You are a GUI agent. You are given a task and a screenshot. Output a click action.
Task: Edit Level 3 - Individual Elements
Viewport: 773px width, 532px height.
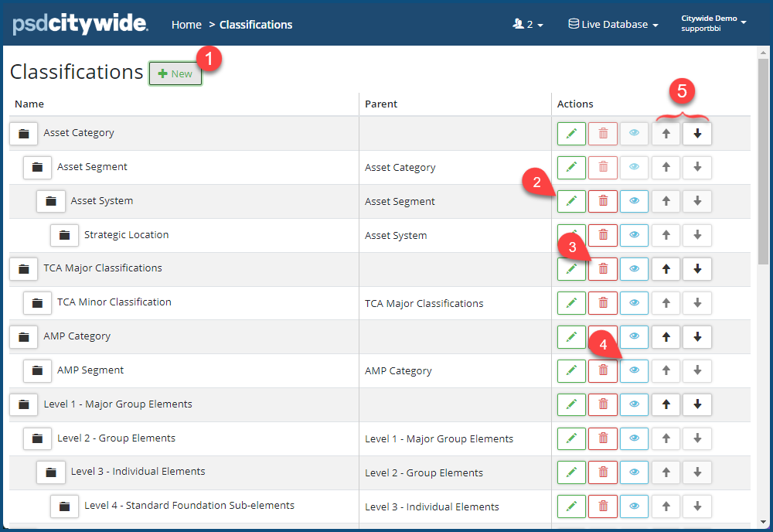pyautogui.click(x=571, y=472)
